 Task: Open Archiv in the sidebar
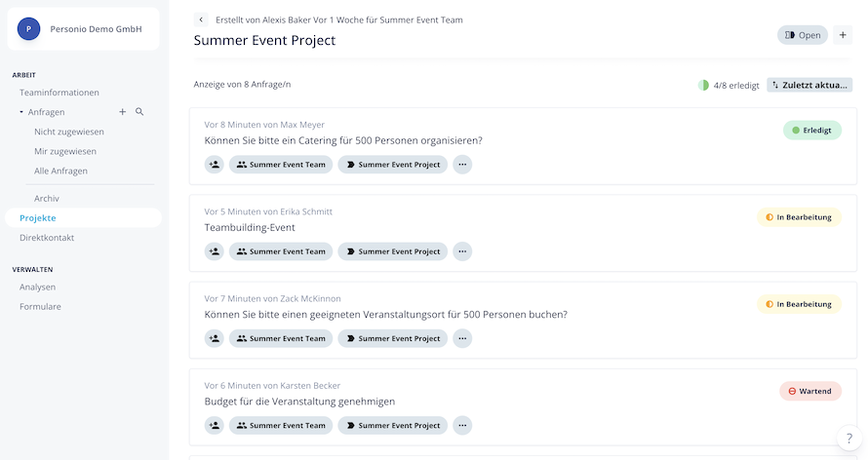[x=47, y=198]
